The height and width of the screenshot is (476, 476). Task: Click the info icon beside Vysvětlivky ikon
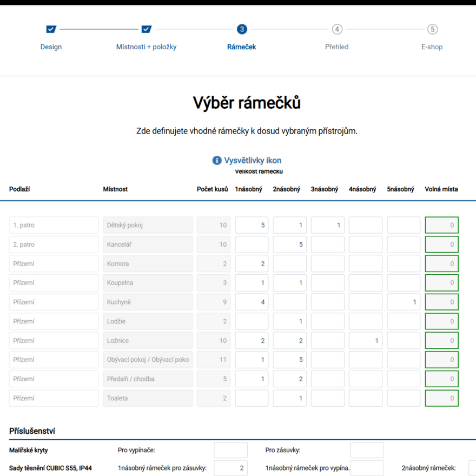(x=217, y=160)
